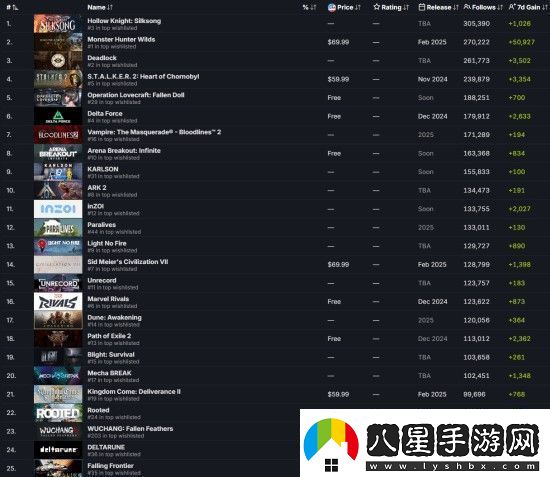Screen dimensions: 550x477
Task: Open ARK 2 title link
Action: [x=97, y=188]
